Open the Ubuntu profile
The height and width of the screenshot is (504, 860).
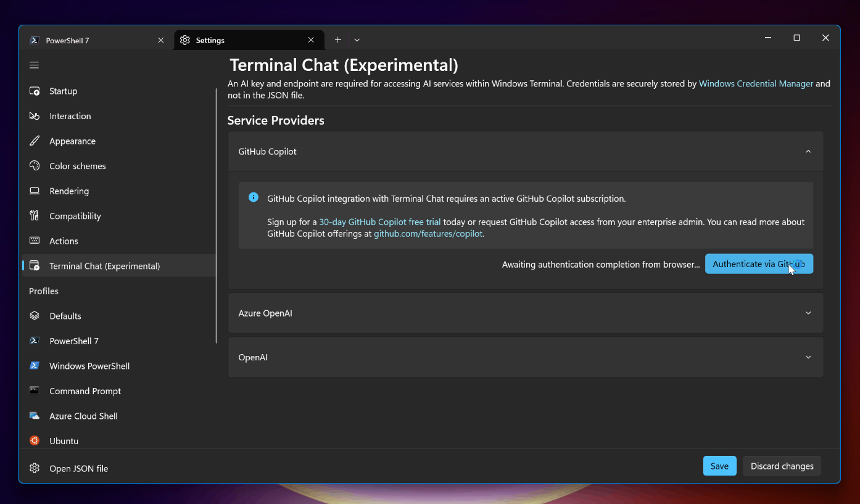tap(64, 440)
